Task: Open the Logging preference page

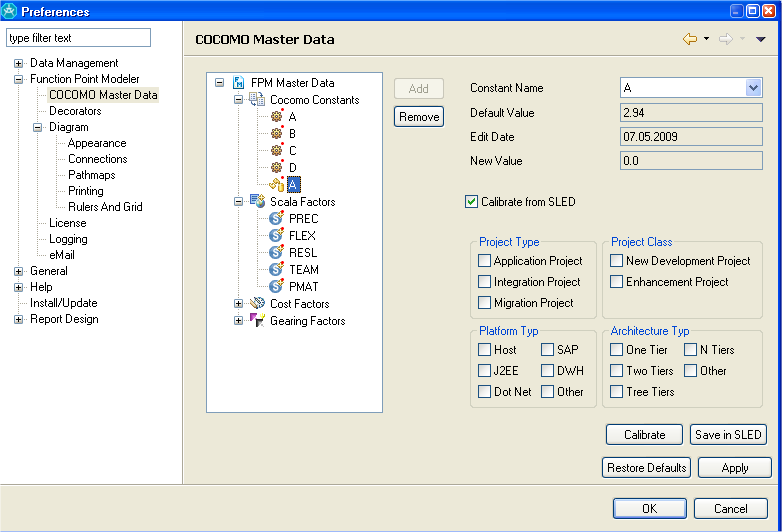Action: (68, 239)
